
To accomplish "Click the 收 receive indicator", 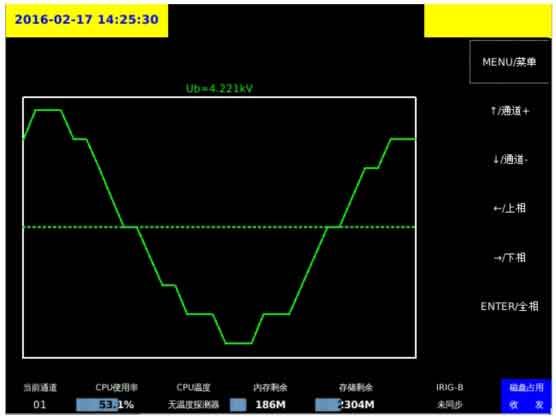I will [x=514, y=405].
